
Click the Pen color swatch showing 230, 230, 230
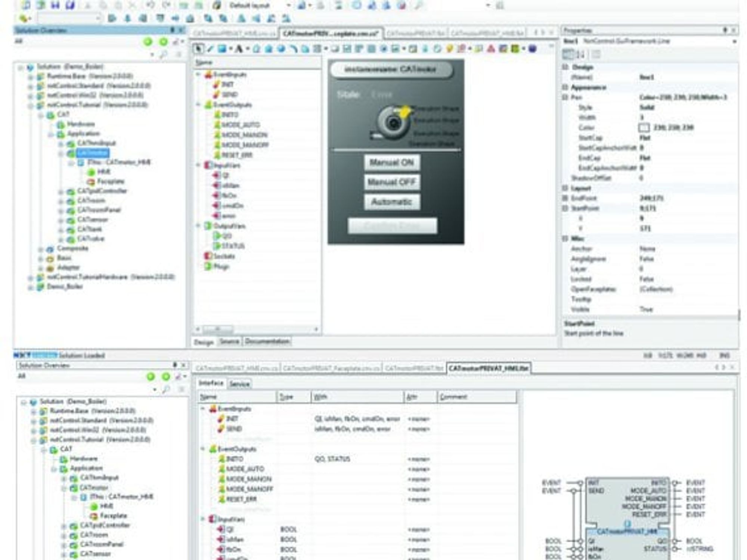(x=644, y=128)
